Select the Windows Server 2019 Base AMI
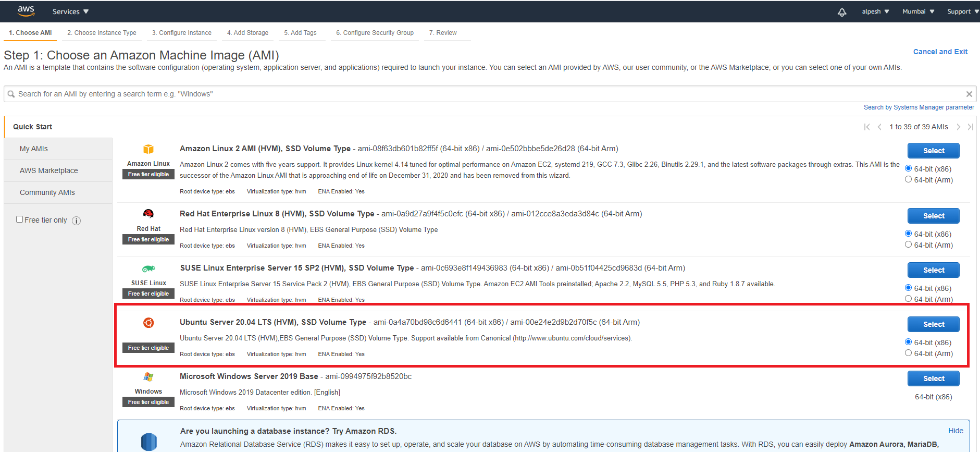The width and height of the screenshot is (980, 452). 934,378
